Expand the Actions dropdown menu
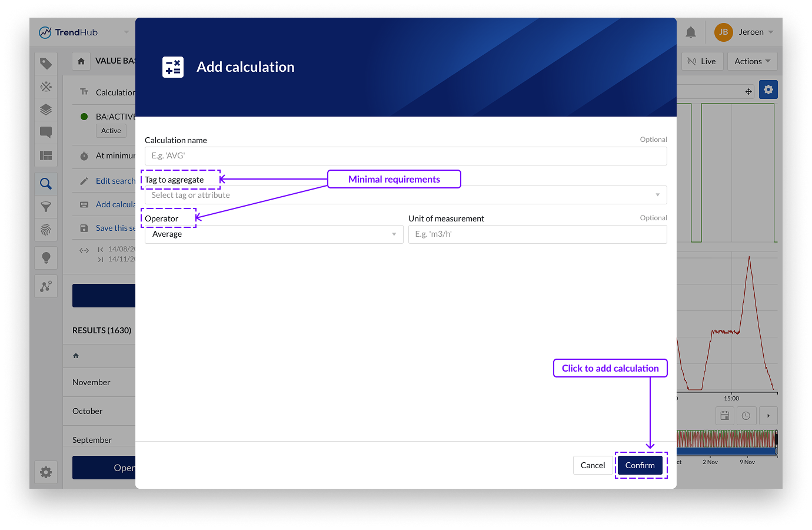This screenshot has width=812, height=530. [x=752, y=61]
